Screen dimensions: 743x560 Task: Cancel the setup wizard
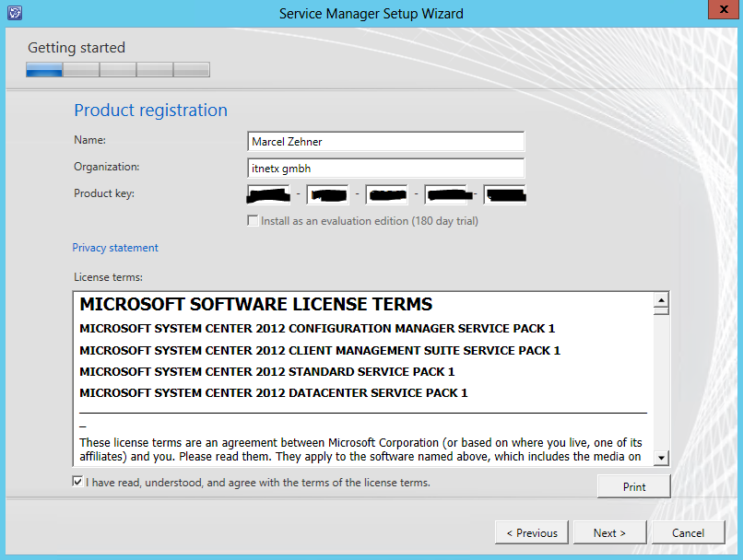point(688,532)
